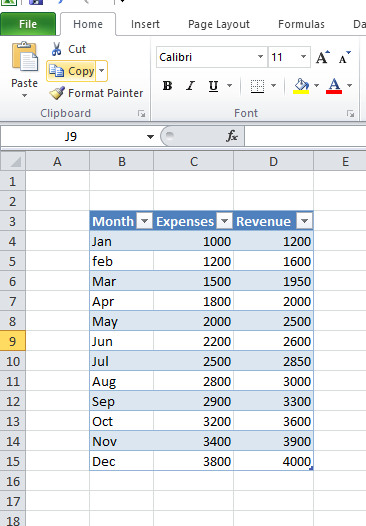Open the Borders dropdown arrow
This screenshot has height=526, width=366.
(x=273, y=86)
